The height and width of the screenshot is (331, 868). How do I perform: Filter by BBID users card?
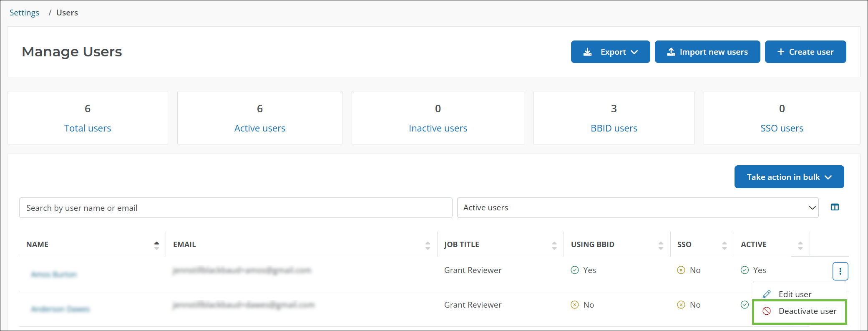pos(614,118)
